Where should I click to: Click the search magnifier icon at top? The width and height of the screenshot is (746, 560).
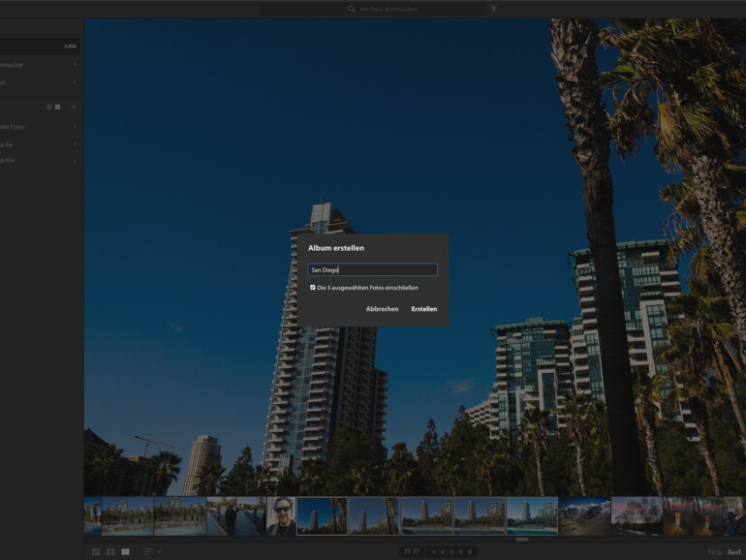coord(351,9)
